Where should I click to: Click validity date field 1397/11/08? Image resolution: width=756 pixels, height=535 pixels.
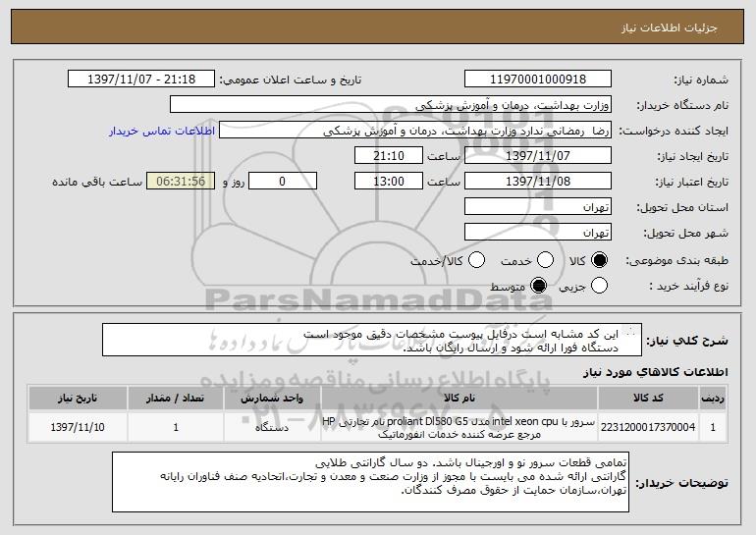tap(538, 182)
